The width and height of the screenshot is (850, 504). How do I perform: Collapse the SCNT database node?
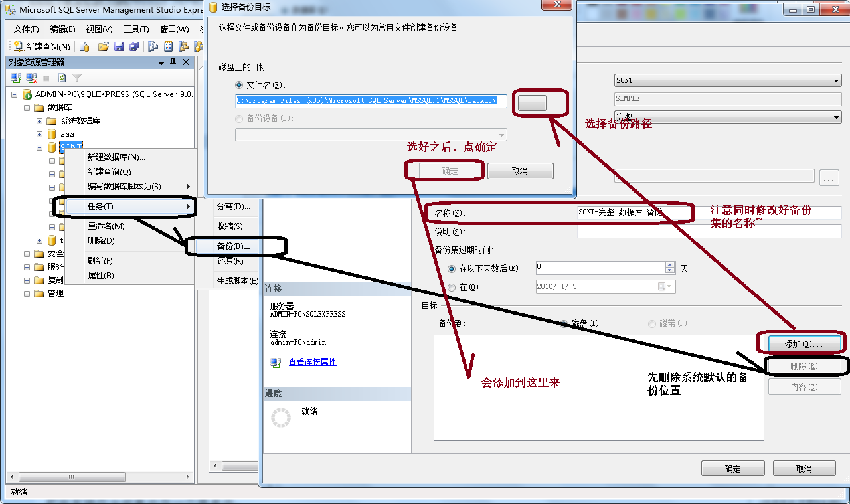pyautogui.click(x=39, y=147)
